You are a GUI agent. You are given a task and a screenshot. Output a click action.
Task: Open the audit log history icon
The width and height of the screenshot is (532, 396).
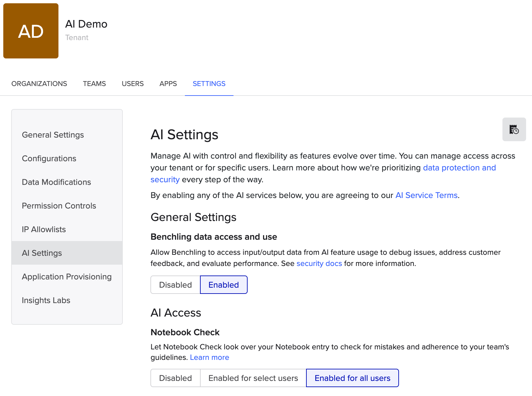point(514,129)
